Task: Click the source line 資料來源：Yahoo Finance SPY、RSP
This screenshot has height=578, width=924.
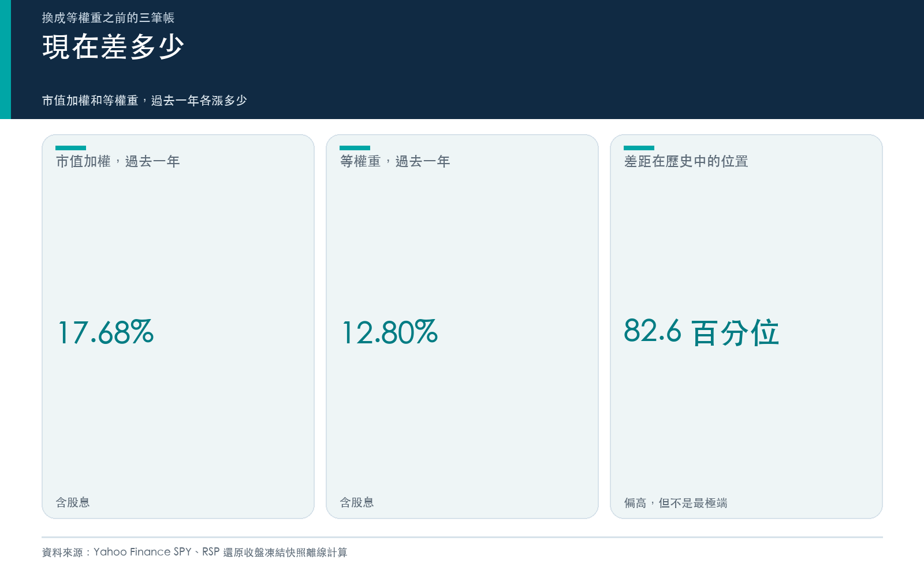Action: pyautogui.click(x=131, y=552)
